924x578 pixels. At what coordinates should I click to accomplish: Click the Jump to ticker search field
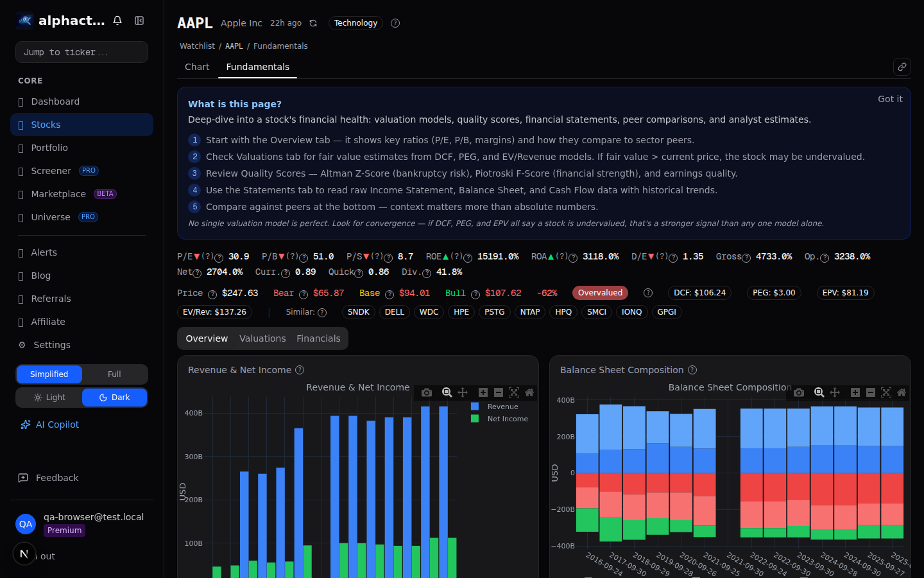click(81, 51)
